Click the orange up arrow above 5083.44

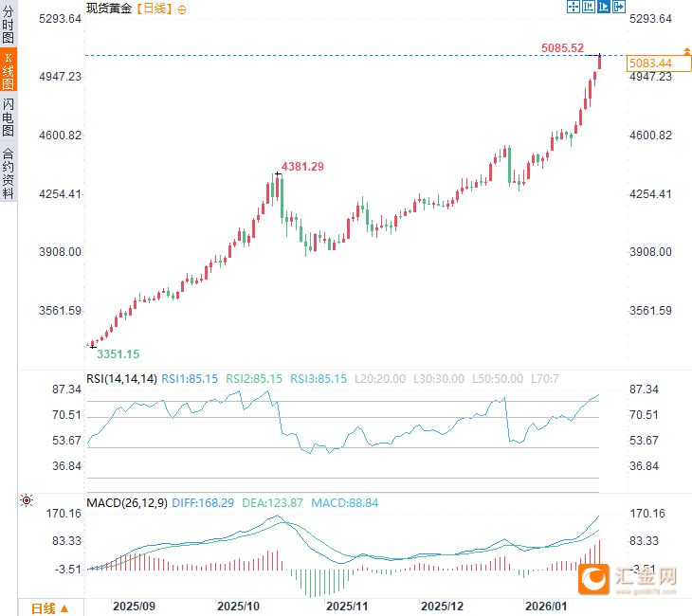pos(687,51)
